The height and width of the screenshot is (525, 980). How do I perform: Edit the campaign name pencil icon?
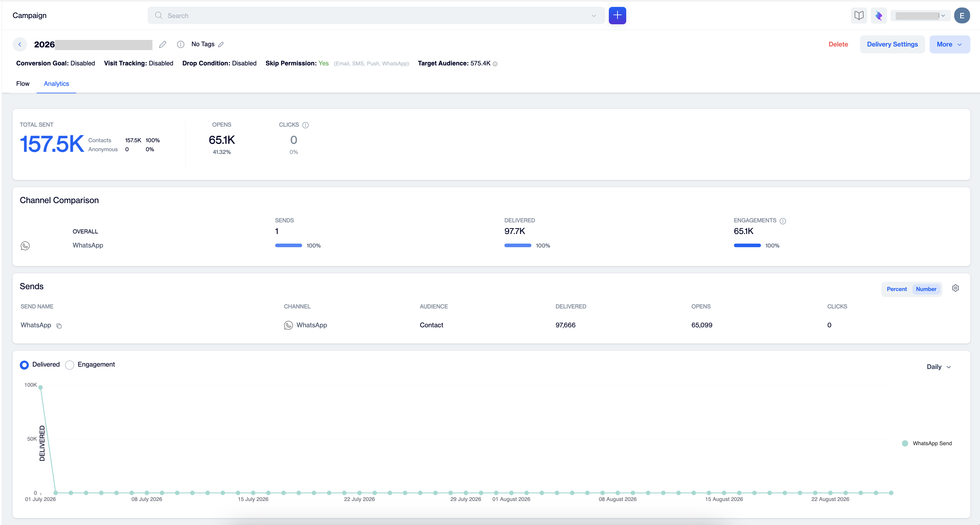[x=163, y=44]
